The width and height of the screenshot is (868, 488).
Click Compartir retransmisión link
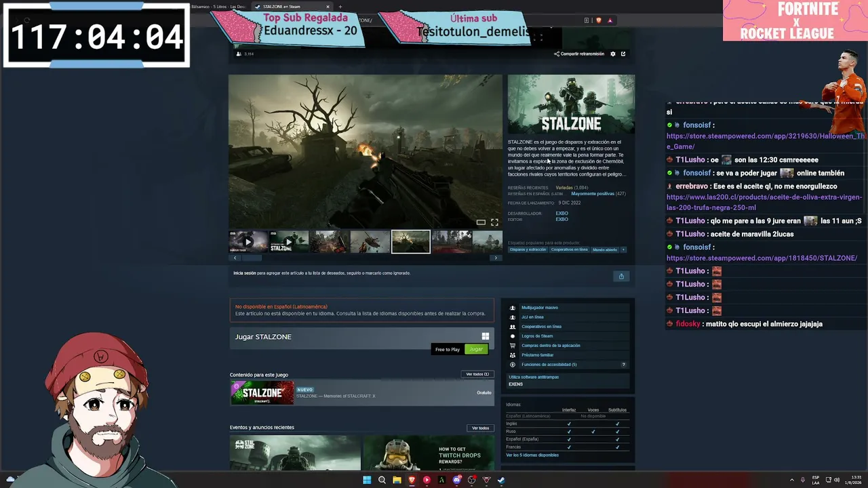coord(579,54)
